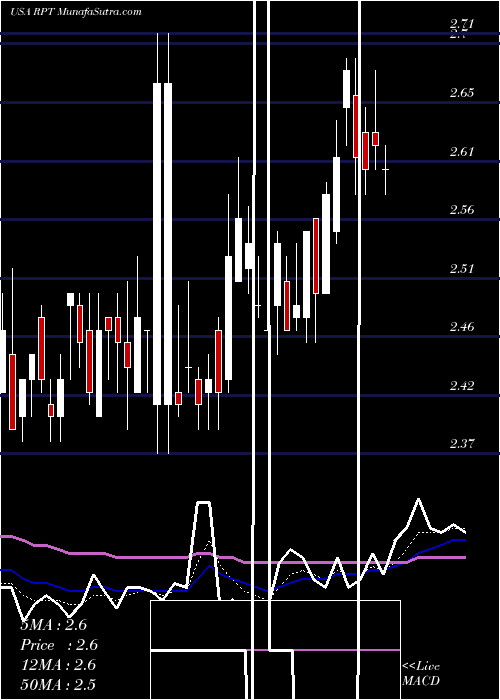Click the 2.51 price axis label
The image size is (500, 700).
[462, 269]
